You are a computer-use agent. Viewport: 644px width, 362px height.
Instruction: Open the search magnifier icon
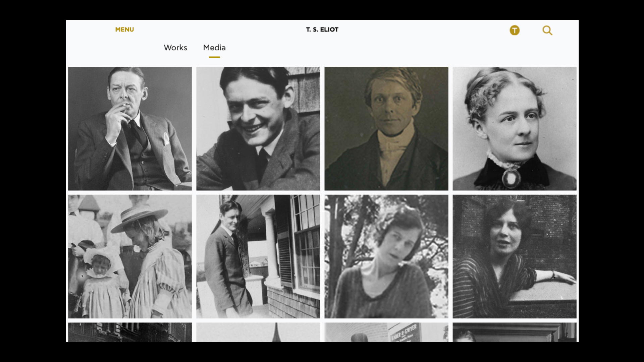tap(547, 31)
